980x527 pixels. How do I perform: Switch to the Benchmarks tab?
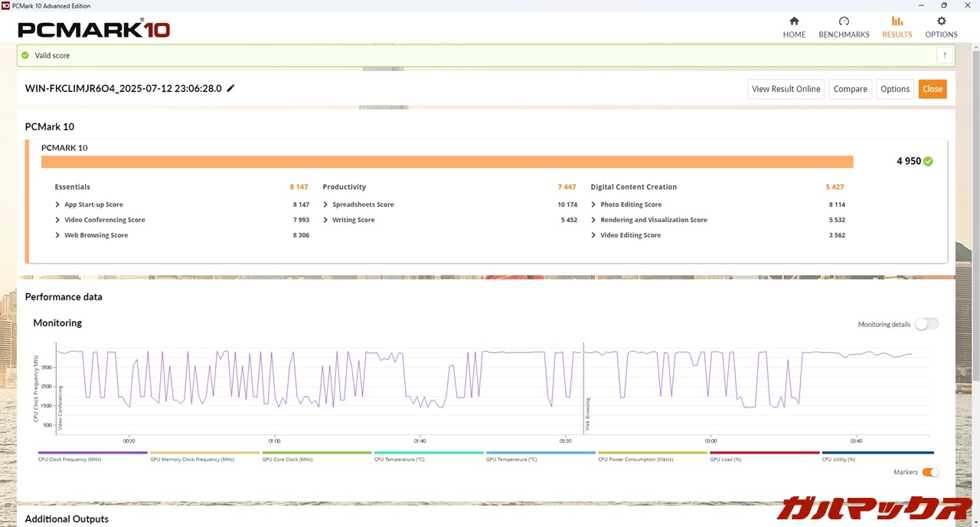tap(844, 28)
